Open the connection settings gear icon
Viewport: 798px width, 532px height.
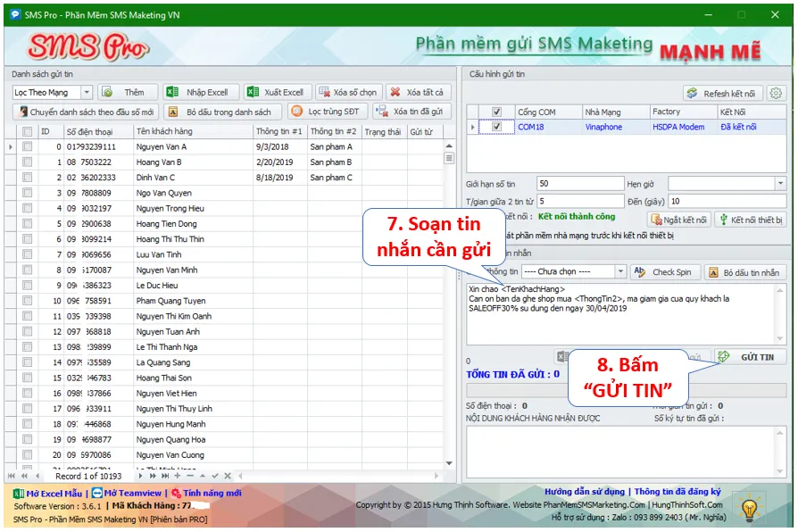[x=777, y=92]
